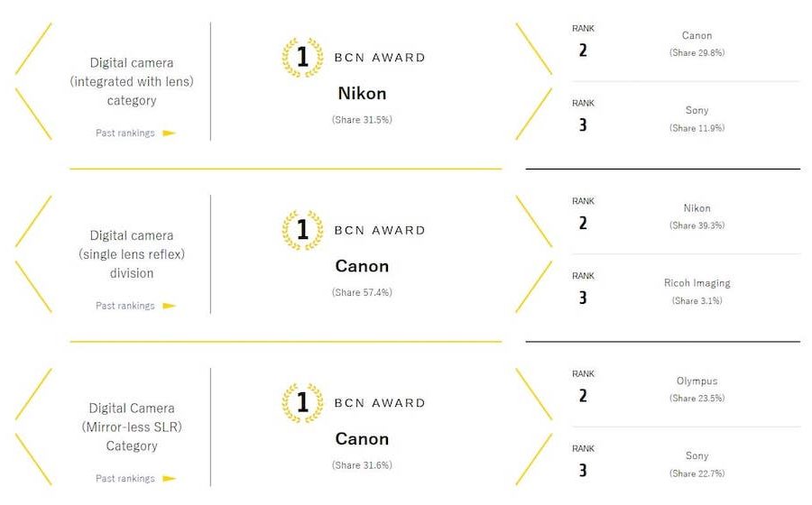
Task: Select Canon winner with 31.6% share
Action: point(362,439)
